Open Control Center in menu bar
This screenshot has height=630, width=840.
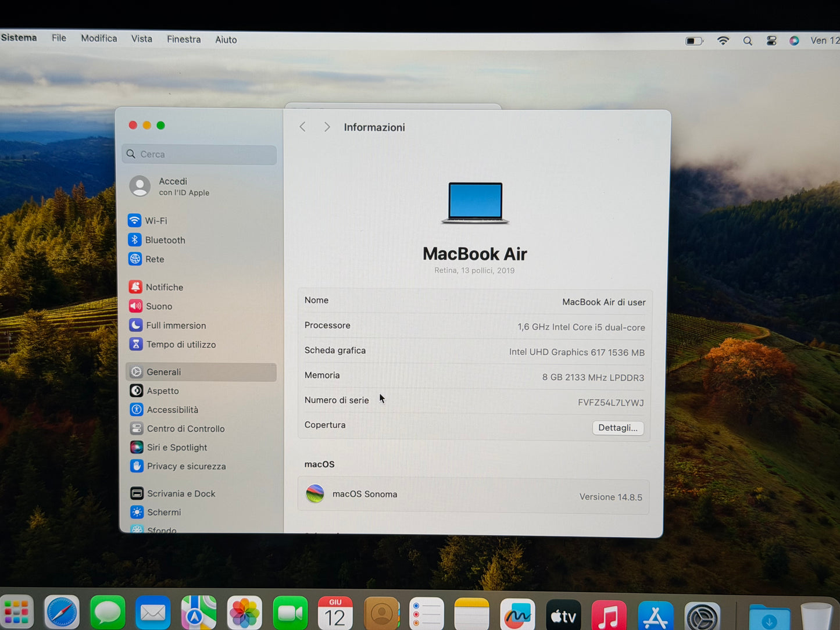click(x=771, y=41)
